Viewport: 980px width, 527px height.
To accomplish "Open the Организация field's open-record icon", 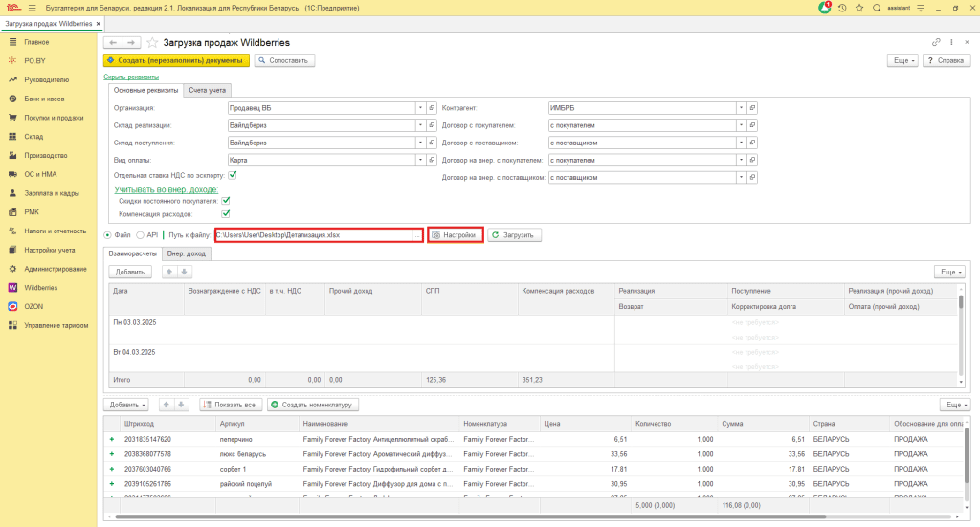I will click(x=432, y=108).
